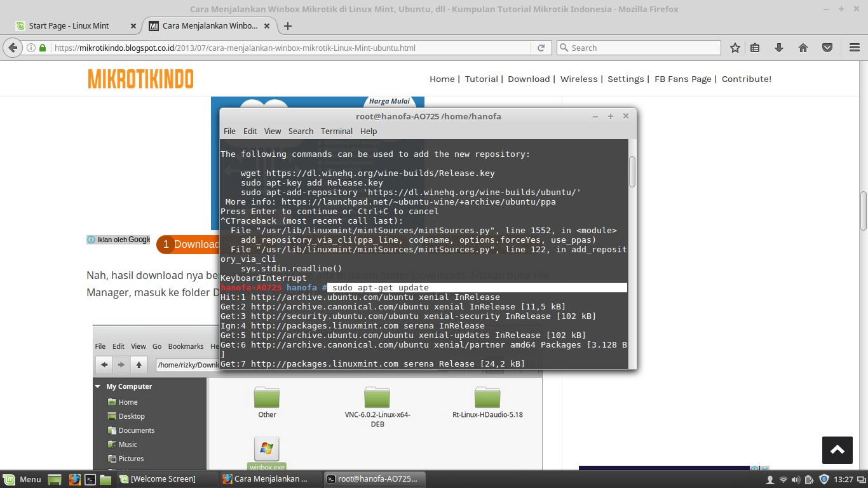Open terminal Terminal menu

pyautogui.click(x=337, y=131)
